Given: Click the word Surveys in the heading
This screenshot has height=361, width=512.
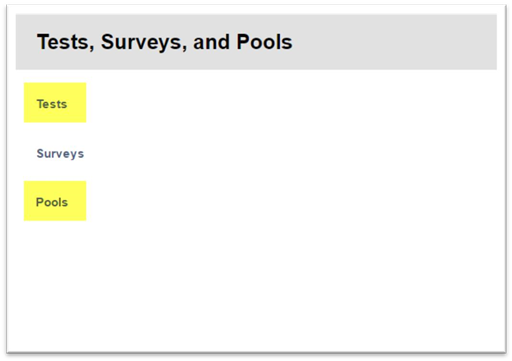Looking at the screenshot, I should [144, 42].
